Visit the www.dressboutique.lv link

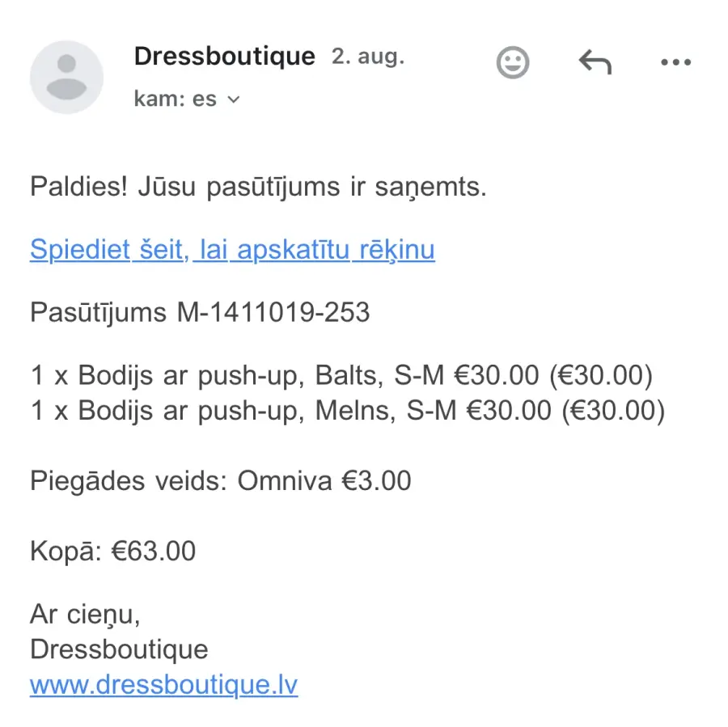(x=163, y=684)
